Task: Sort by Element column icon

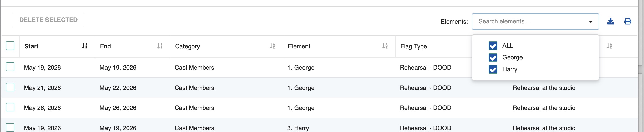Action: click(x=385, y=46)
